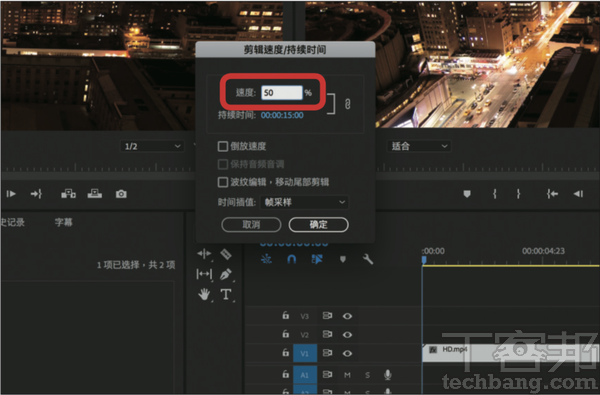Toggle lock on track V3
This screenshot has width=600, height=395.
pos(285,315)
